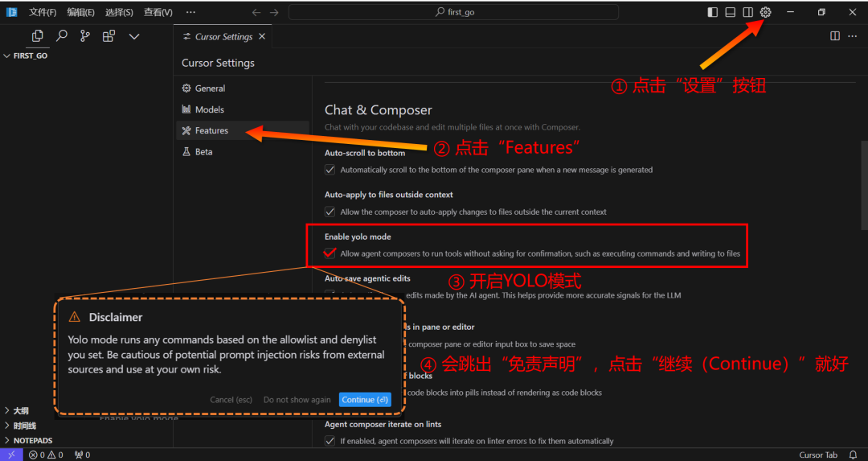Click Cursor Tab in status bar
The height and width of the screenshot is (461, 868).
click(818, 455)
